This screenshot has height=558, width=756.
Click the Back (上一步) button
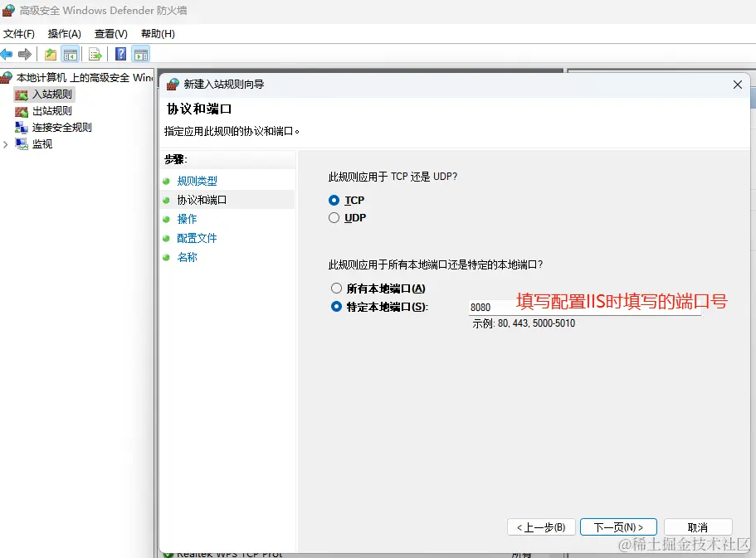541,527
